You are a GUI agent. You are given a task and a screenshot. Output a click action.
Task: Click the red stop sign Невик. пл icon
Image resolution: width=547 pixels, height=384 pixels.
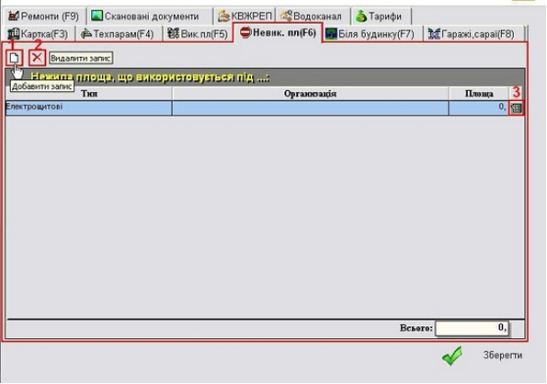[246, 33]
